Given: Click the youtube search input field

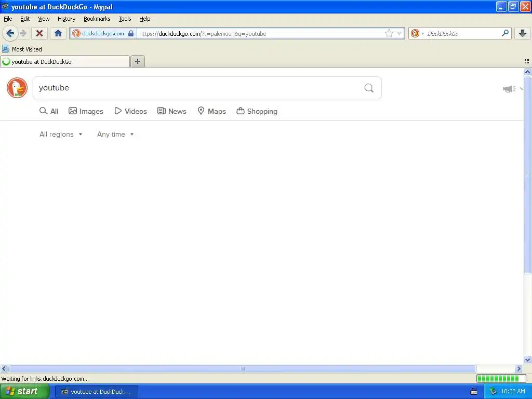Looking at the screenshot, I should point(197,88).
